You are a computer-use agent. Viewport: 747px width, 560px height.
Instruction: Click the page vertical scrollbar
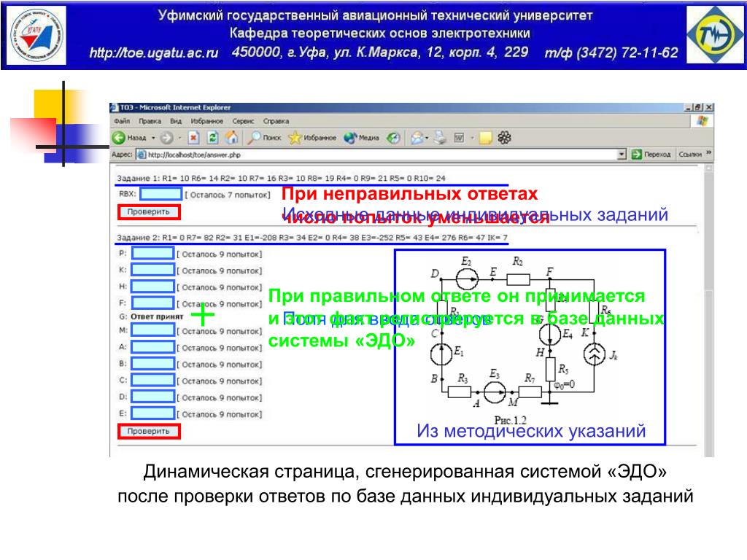click(709, 311)
